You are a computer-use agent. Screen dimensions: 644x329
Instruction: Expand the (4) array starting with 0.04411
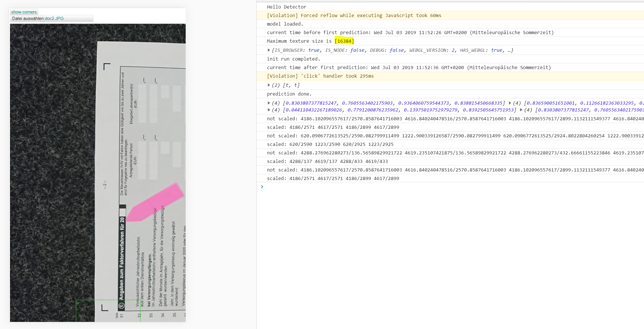coord(269,110)
